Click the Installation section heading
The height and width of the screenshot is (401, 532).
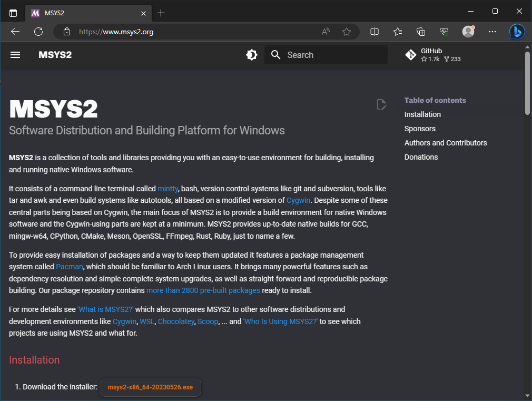(34, 360)
